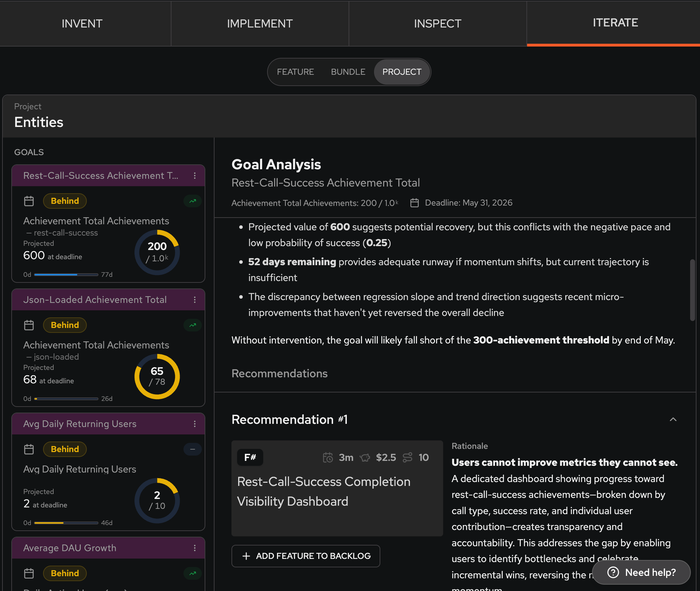This screenshot has height=591, width=700.
Task: Click the Rest-Call-Success timeline progress bar
Action: click(66, 275)
